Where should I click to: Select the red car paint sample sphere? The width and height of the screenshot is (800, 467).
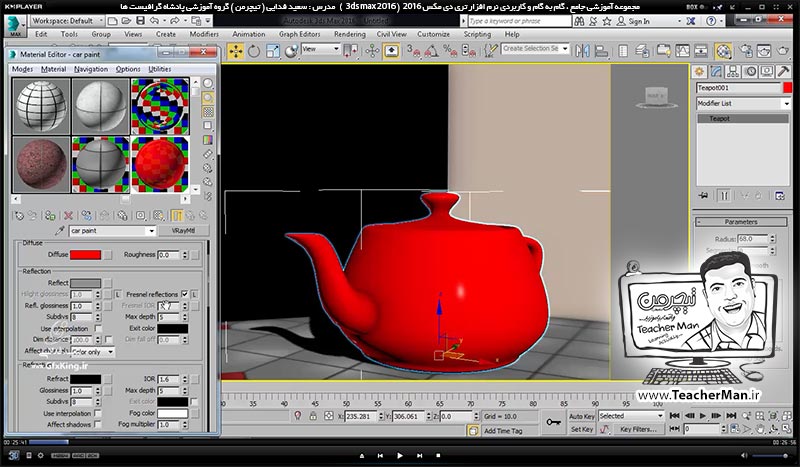[x=160, y=164]
